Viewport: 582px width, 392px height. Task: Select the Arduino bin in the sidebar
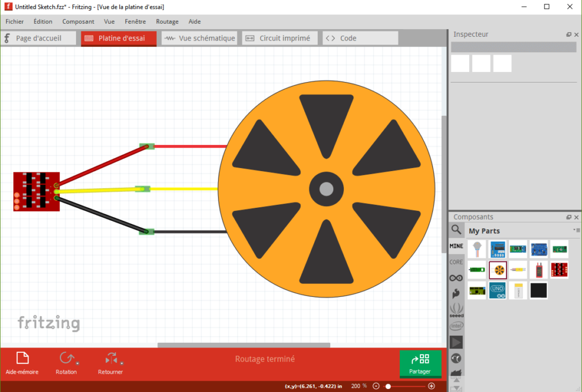(456, 277)
